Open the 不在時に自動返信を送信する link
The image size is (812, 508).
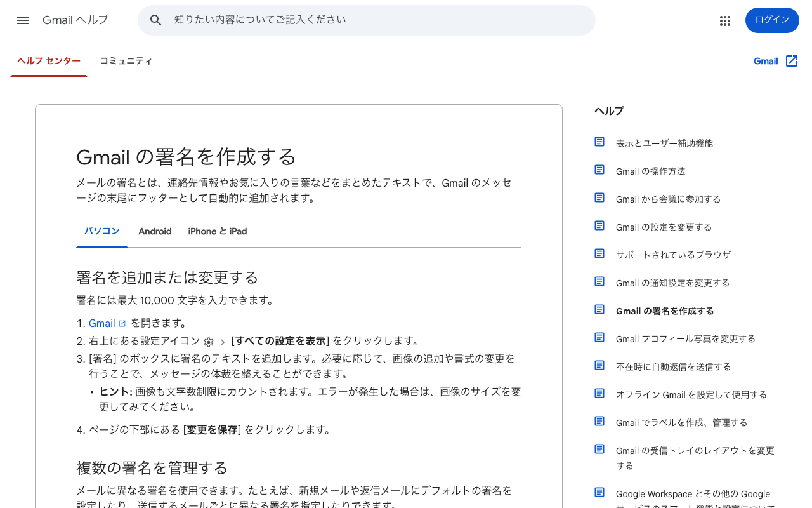coord(674,367)
